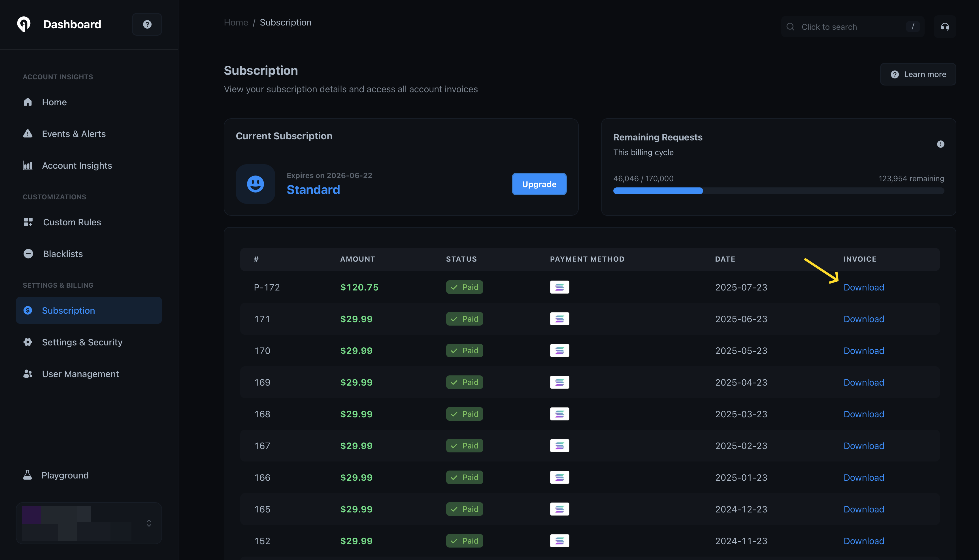Screen dimensions: 979x560
Task: Open Events & Alerts page
Action: pyautogui.click(x=73, y=134)
